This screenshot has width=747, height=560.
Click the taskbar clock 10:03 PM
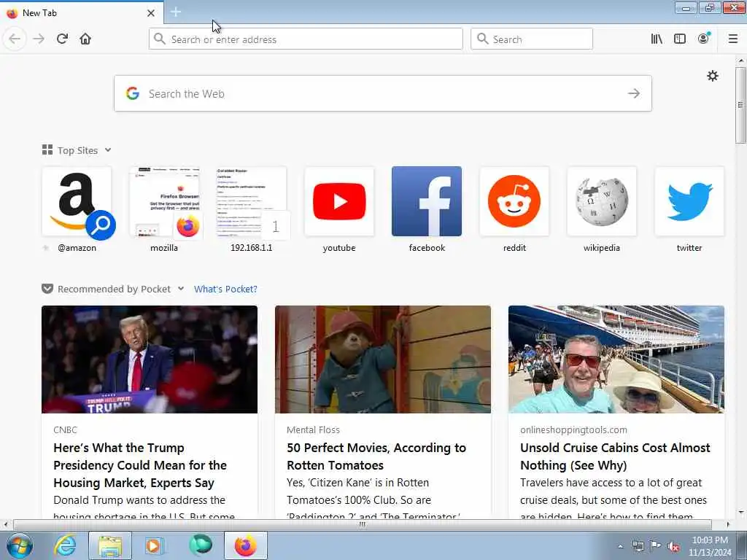point(710,545)
